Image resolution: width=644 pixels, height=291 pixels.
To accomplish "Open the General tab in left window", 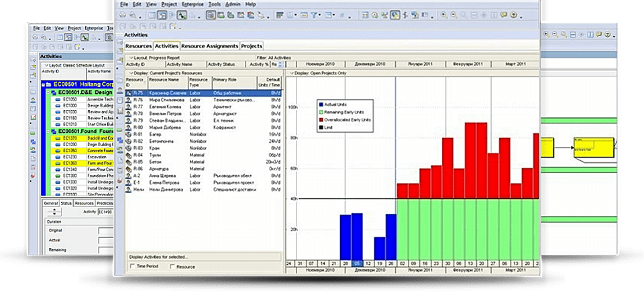I will [x=51, y=203].
